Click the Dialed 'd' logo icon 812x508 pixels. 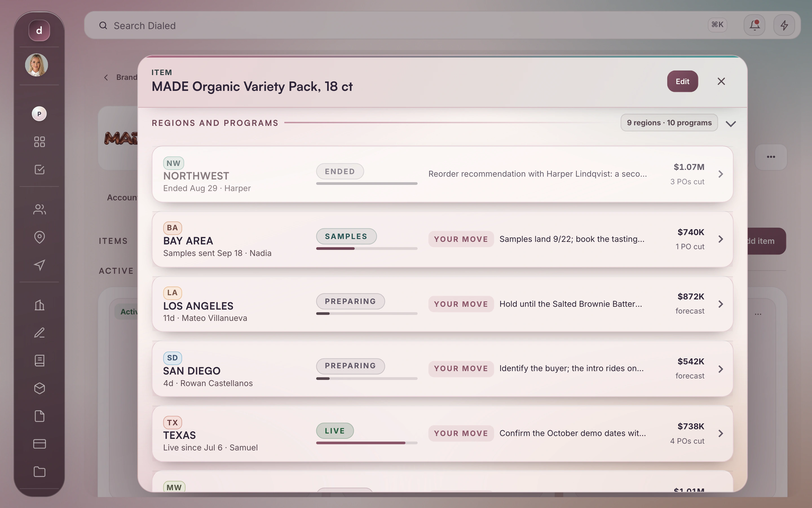tap(39, 30)
